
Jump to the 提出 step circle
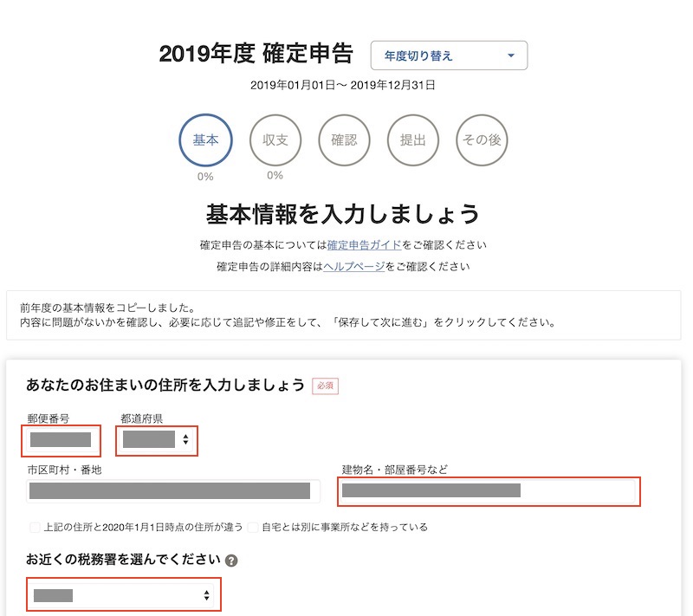point(413,140)
